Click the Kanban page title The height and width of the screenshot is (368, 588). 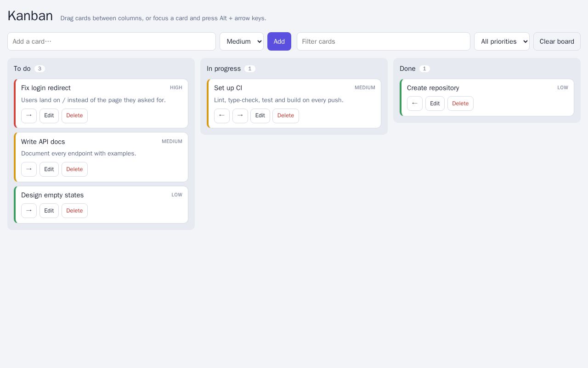(30, 16)
